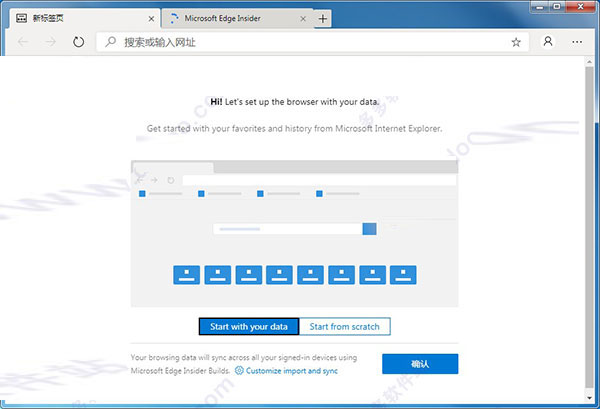Click the browser back arrow
Image resolution: width=600 pixels, height=409 pixels.
point(23,42)
